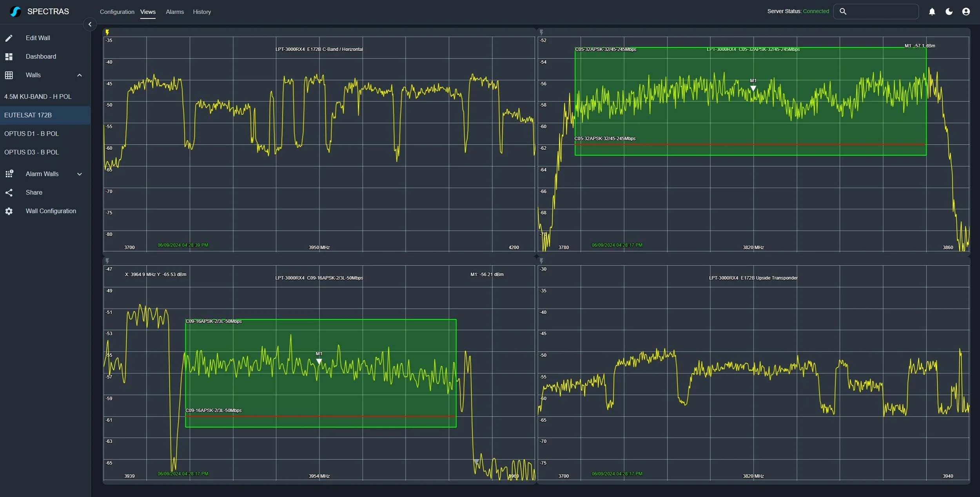
Task: Click lightning icon on Upside Transponder chart
Action: click(541, 261)
